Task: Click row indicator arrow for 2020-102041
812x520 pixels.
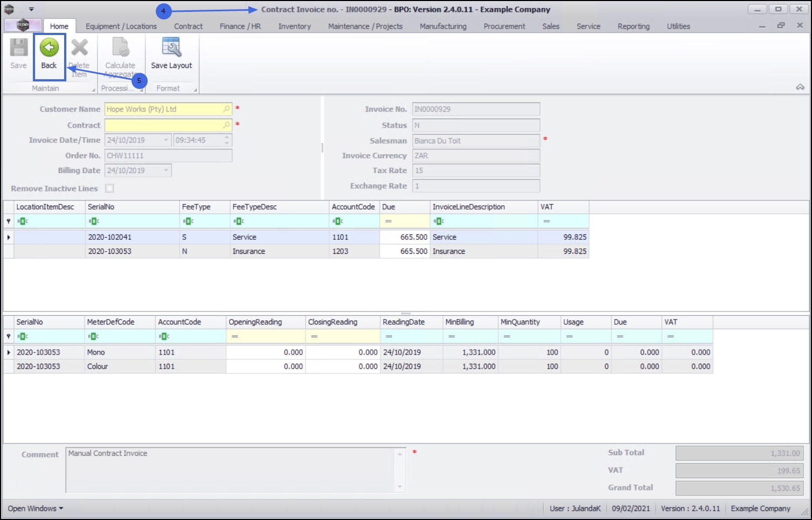Action: [x=9, y=237]
